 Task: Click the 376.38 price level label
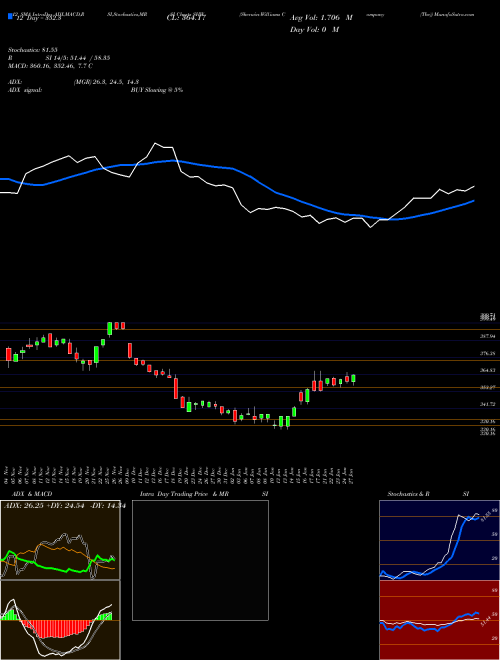point(488,354)
